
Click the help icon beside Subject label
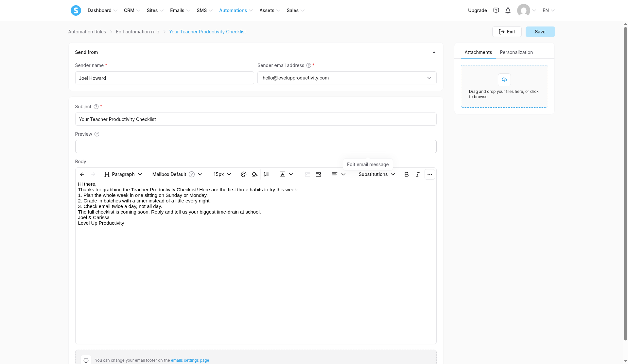(x=96, y=107)
